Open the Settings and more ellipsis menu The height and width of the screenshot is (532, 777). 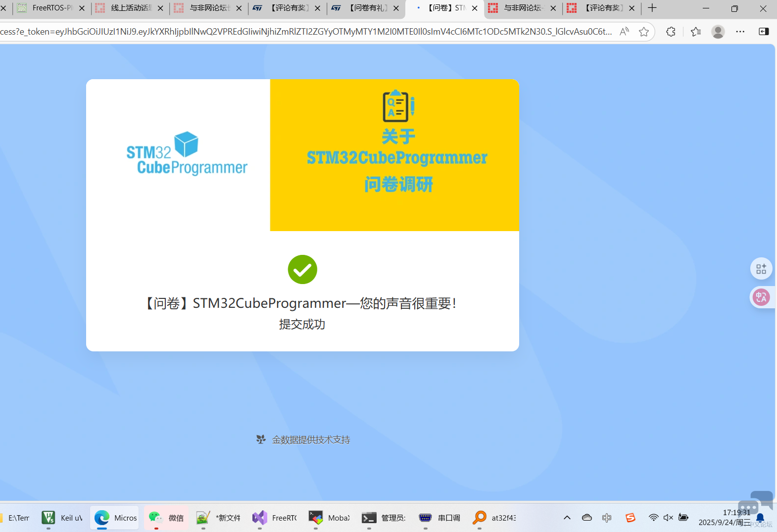click(x=740, y=32)
